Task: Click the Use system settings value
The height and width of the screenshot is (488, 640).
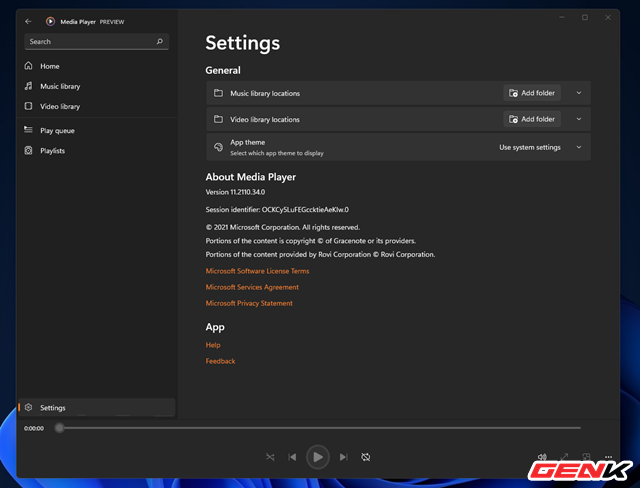Action: 530,147
